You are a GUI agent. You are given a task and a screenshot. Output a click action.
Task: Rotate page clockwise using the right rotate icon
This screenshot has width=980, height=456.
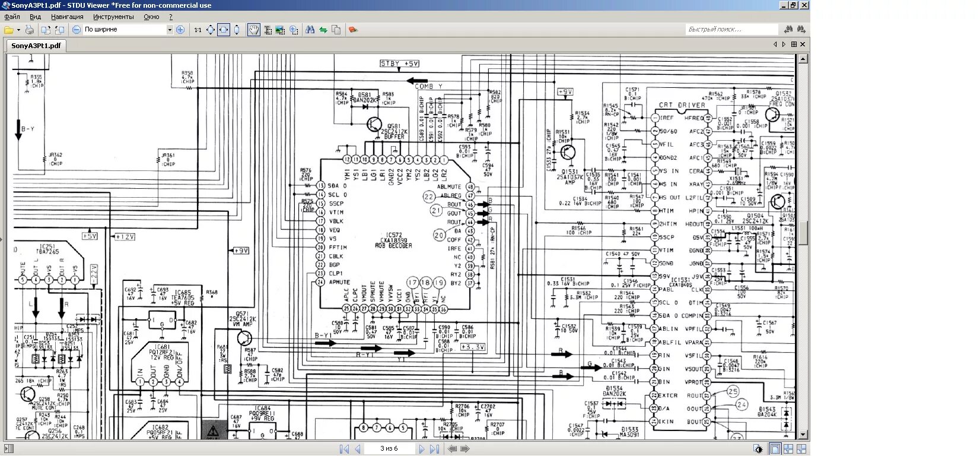click(x=59, y=30)
